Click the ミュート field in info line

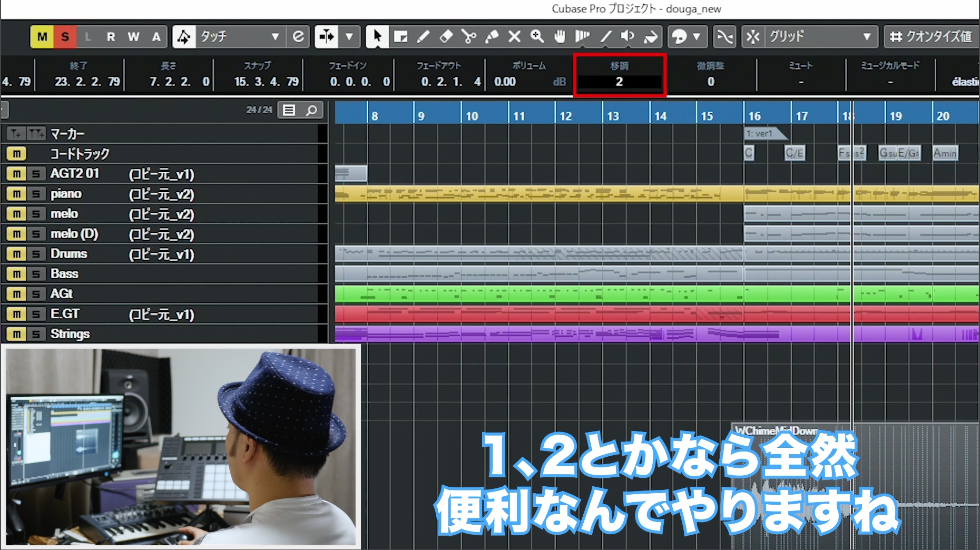click(x=801, y=82)
